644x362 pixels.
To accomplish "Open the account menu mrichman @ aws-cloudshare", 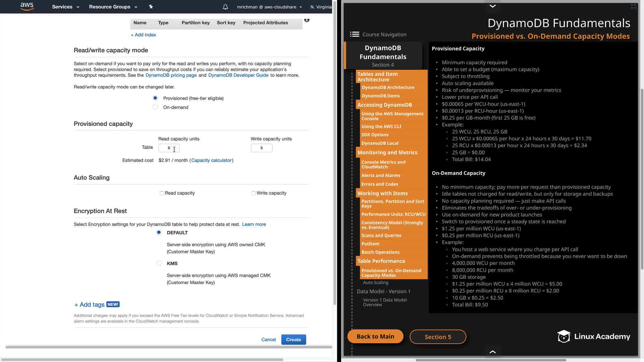I will pos(269,7).
